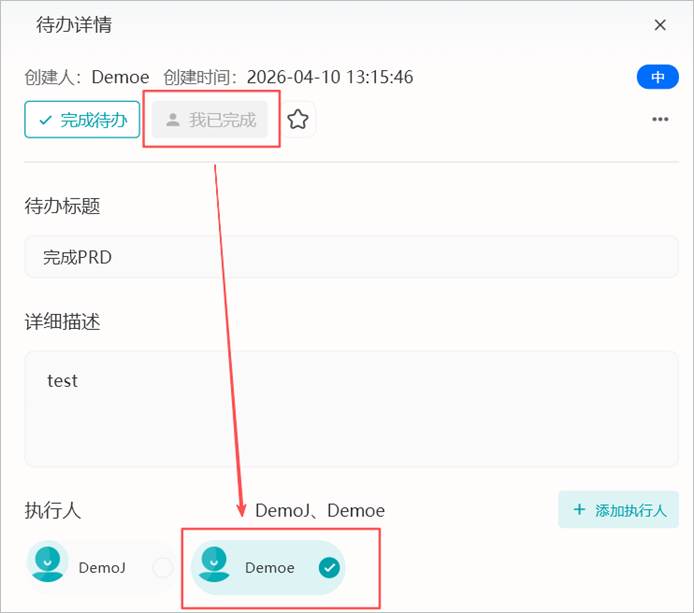This screenshot has width=694, height=613.
Task: Click the DemoJ、Demoe executor names text
Action: pos(320,510)
